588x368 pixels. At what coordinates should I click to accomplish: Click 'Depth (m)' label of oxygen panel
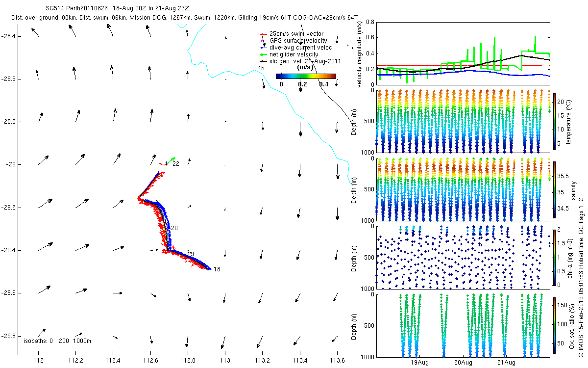click(354, 326)
